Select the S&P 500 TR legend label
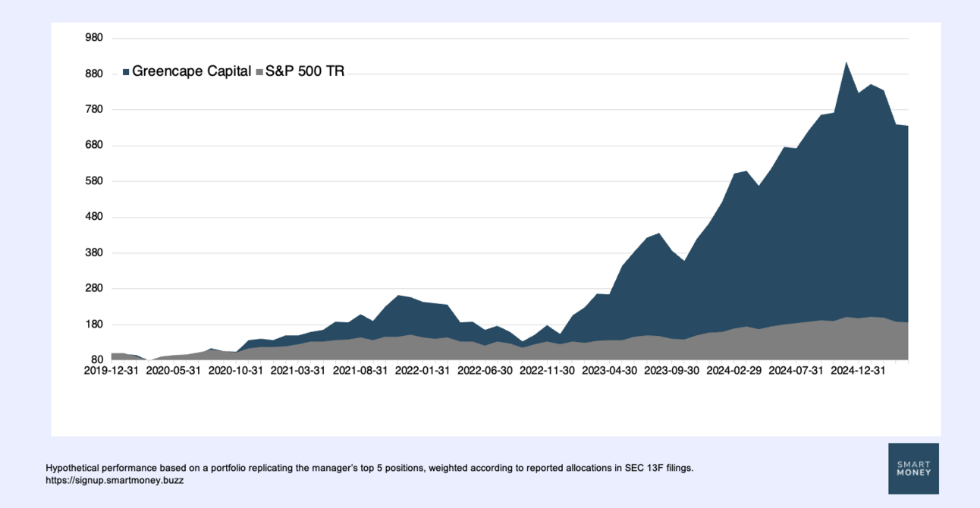Screen dimensions: 980x508 [x=305, y=71]
